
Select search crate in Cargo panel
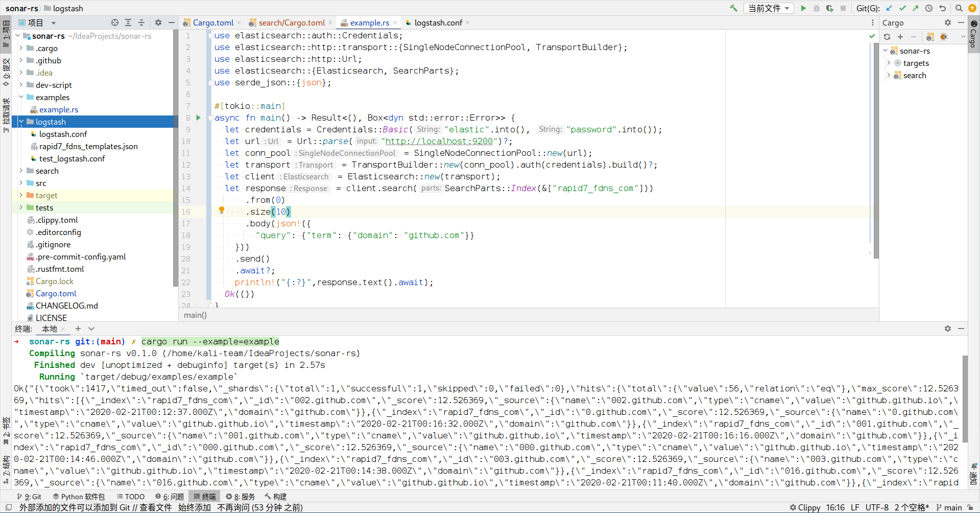point(914,75)
